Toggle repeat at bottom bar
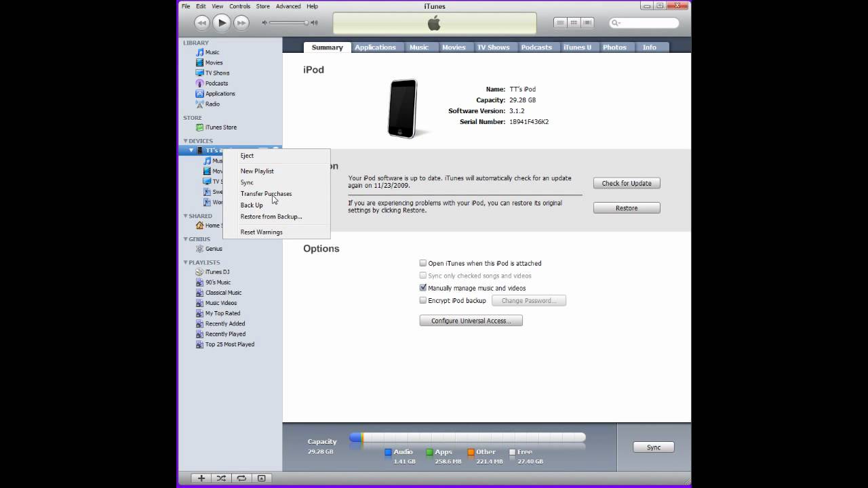 241,479
